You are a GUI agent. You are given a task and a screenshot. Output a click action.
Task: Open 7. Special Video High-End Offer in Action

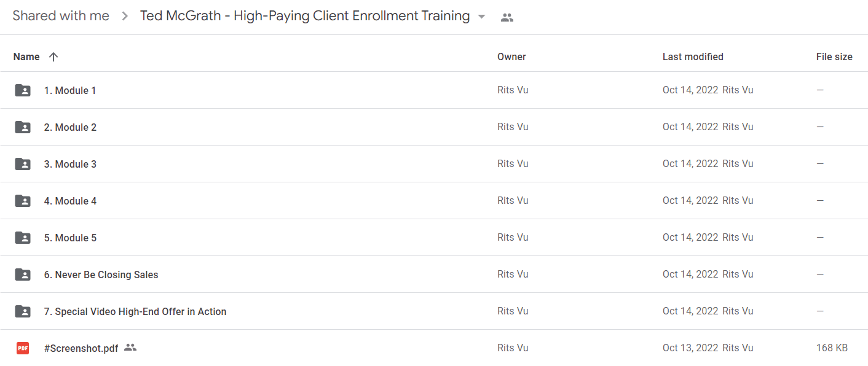coord(135,311)
